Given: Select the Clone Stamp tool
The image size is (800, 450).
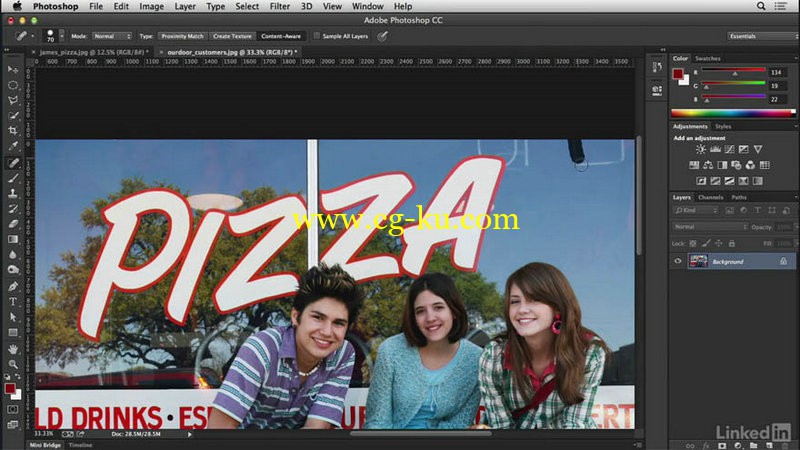Looking at the screenshot, I should [13, 193].
